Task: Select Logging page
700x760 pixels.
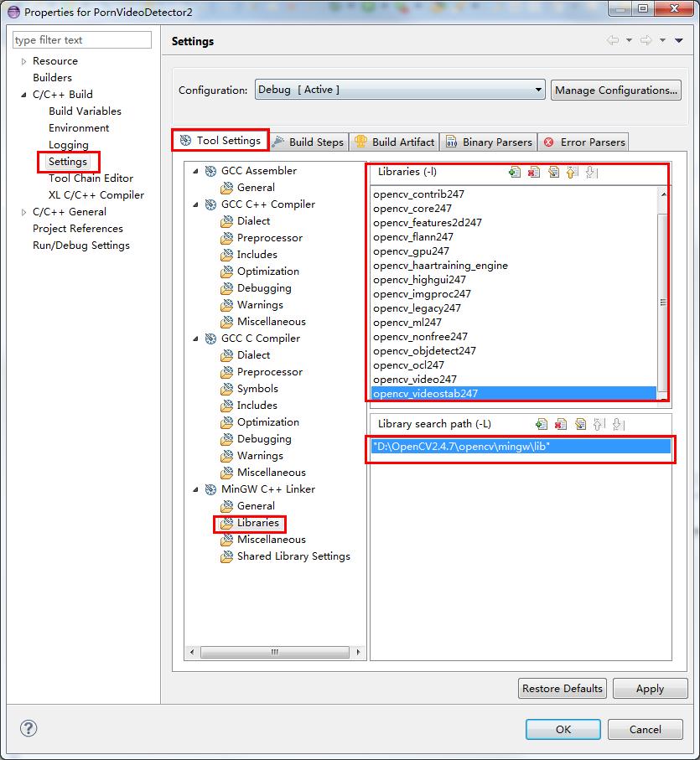Action: point(69,145)
